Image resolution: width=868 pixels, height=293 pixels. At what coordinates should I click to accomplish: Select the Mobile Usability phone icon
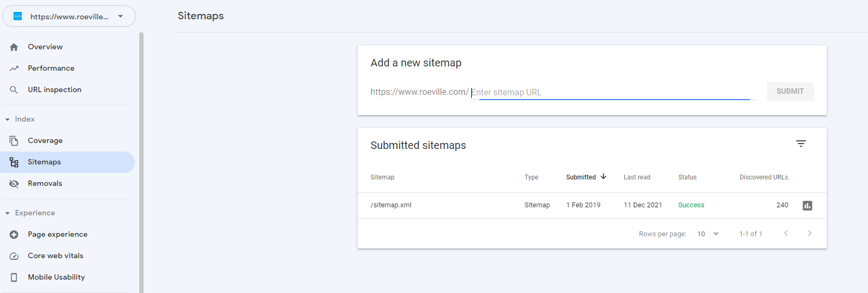click(x=14, y=277)
